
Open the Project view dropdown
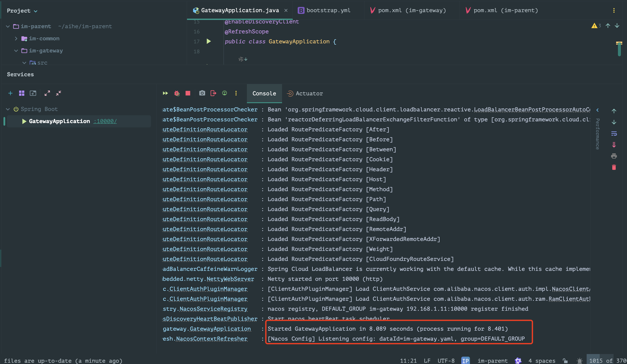click(x=22, y=11)
